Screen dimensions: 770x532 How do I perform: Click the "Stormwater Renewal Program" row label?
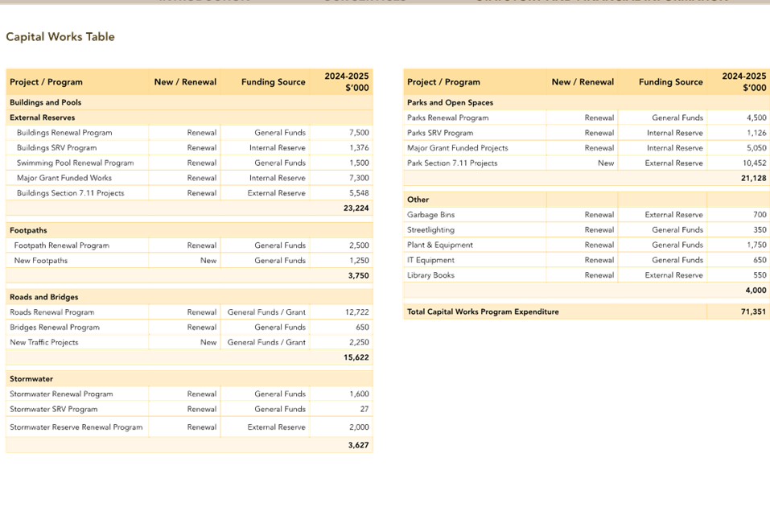[x=61, y=394]
